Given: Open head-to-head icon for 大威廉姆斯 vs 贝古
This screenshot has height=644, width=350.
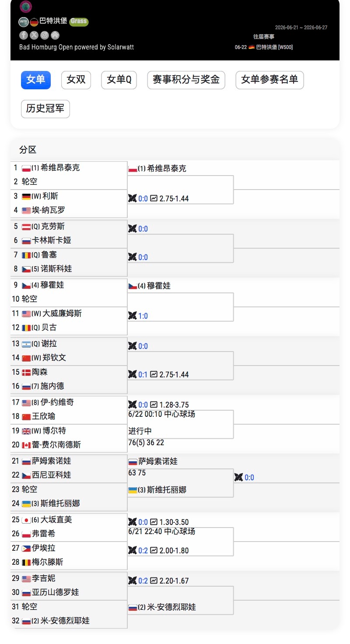Looking at the screenshot, I should 132,316.
